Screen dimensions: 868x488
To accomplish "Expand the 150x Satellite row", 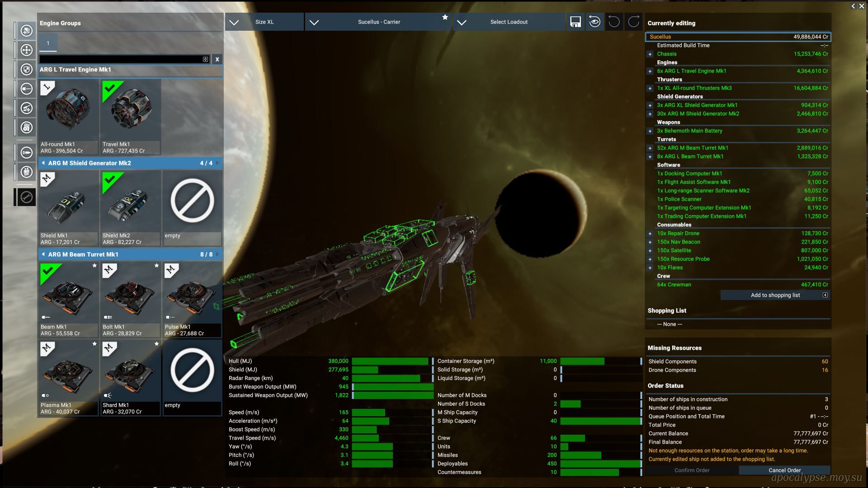I will 650,251.
